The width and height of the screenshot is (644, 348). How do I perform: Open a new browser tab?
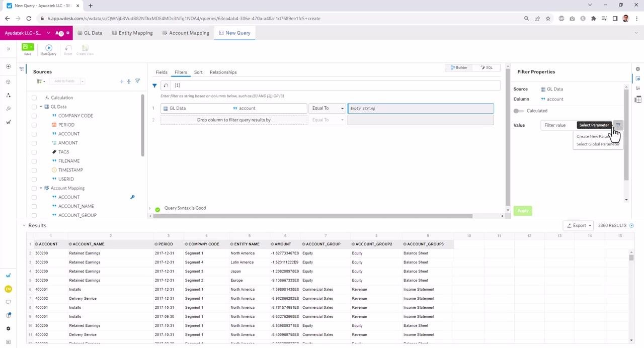(x=91, y=6)
